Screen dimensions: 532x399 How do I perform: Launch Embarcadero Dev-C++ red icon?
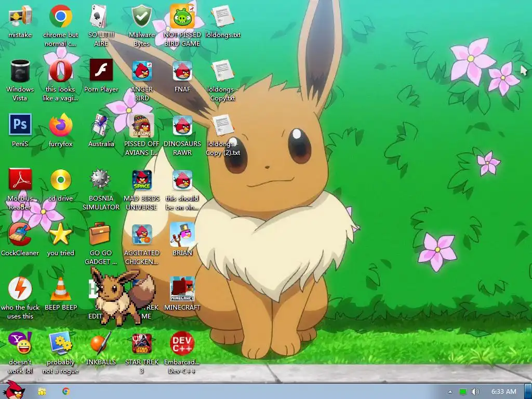coord(182,343)
